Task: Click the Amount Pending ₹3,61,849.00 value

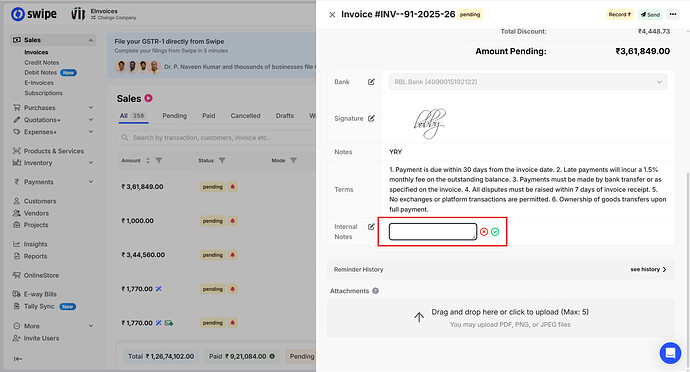Action: point(642,51)
